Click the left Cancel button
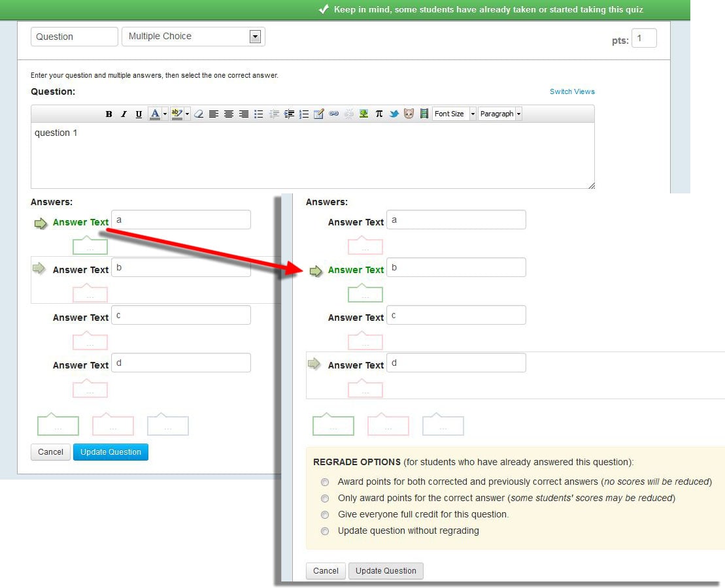This screenshot has width=725, height=588. point(50,452)
